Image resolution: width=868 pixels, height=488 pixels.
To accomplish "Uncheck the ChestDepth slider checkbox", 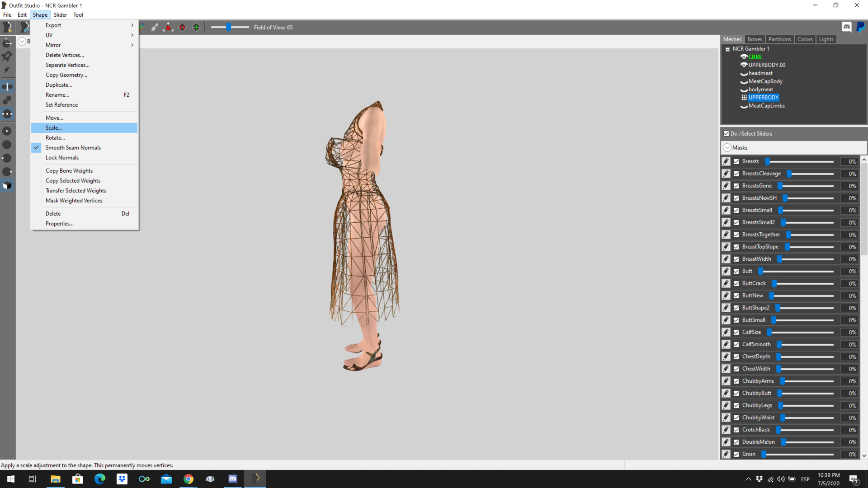I will (x=736, y=357).
